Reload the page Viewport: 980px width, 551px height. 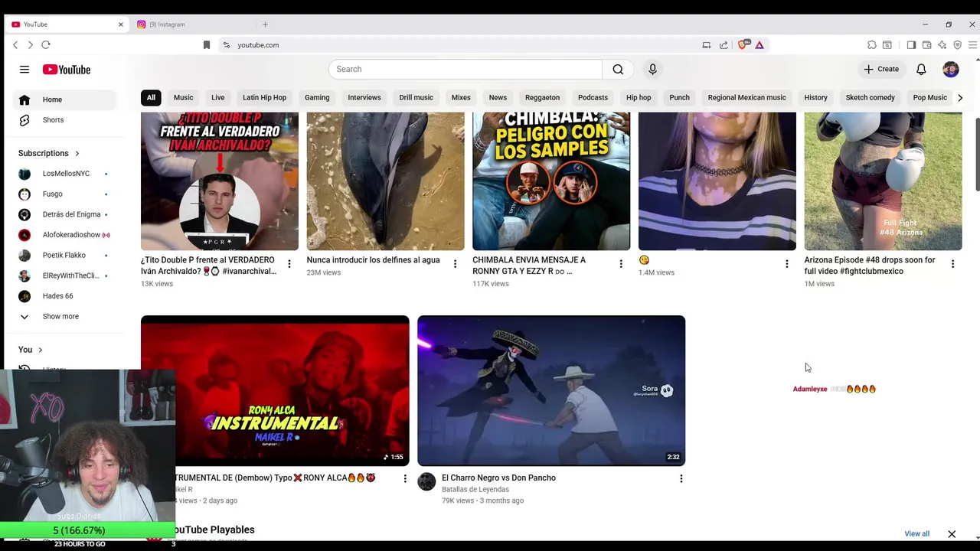[x=46, y=45]
